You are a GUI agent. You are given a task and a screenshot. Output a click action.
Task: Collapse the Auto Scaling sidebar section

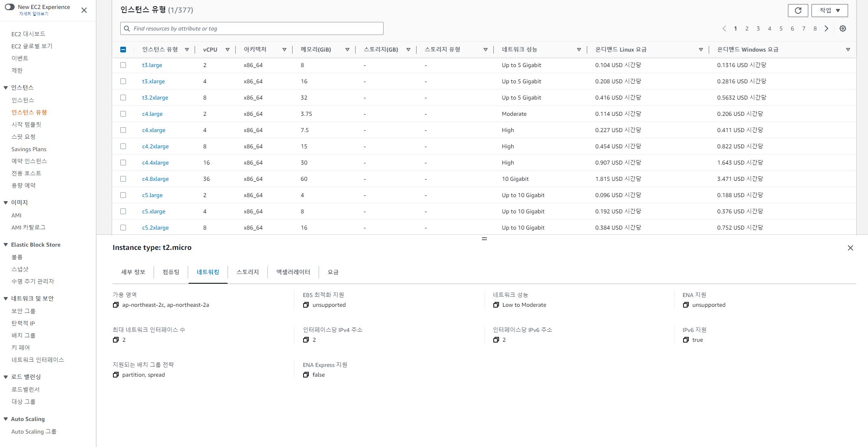[x=6, y=419]
